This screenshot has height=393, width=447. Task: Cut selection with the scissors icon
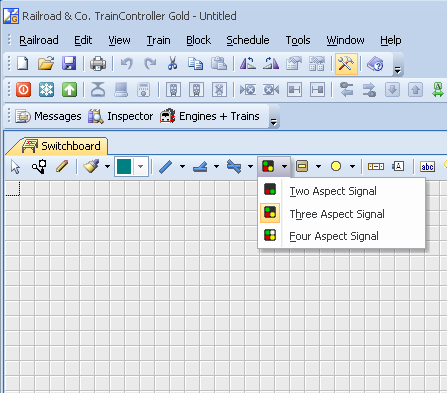coord(172,63)
